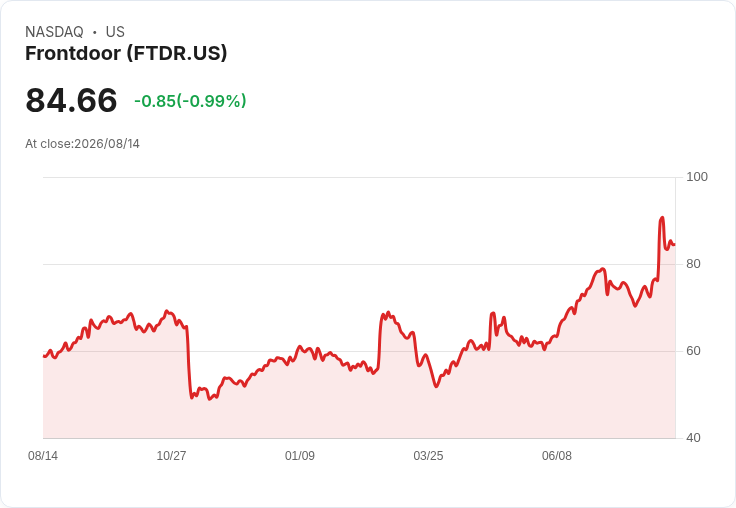Click the NASDAQ exchange label
Image resolution: width=736 pixels, height=508 pixels.
point(54,32)
